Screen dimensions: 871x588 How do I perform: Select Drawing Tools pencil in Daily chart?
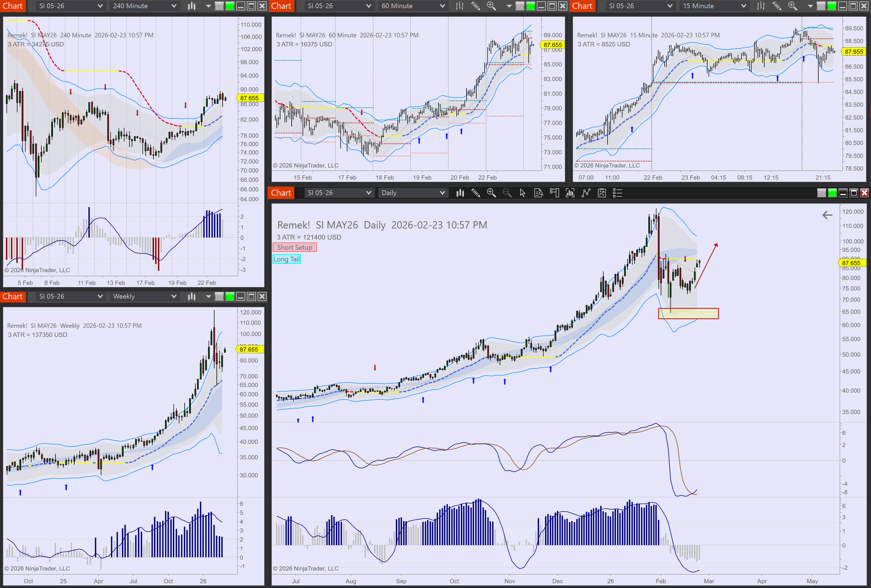pyautogui.click(x=476, y=193)
